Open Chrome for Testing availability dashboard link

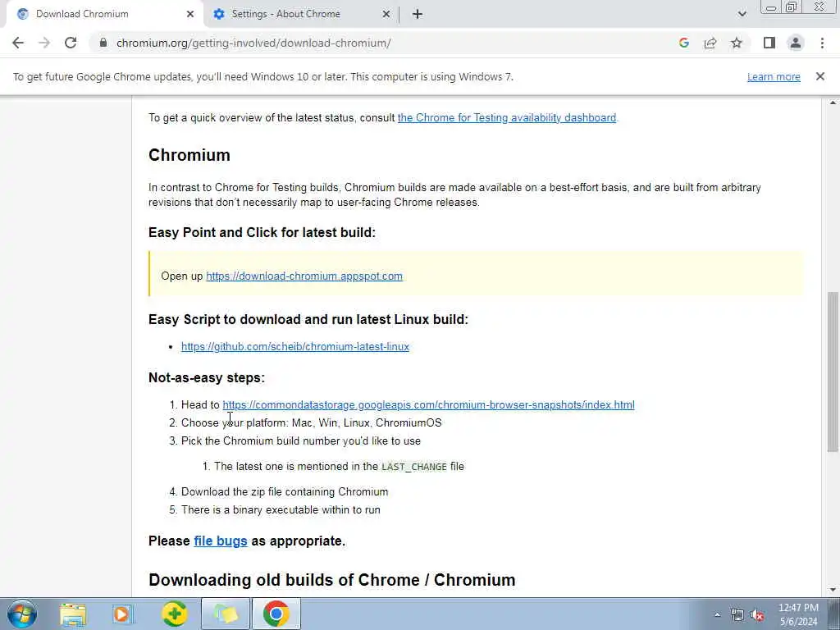pos(507,118)
